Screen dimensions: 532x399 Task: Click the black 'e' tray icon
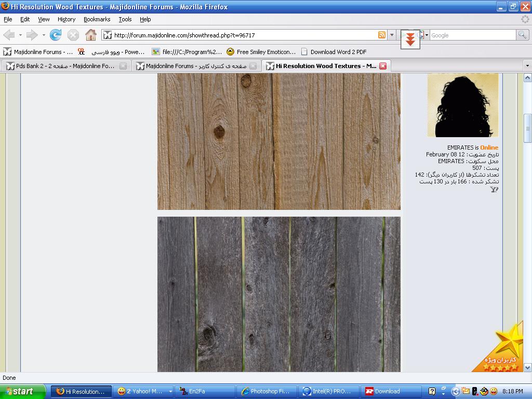[475, 391]
